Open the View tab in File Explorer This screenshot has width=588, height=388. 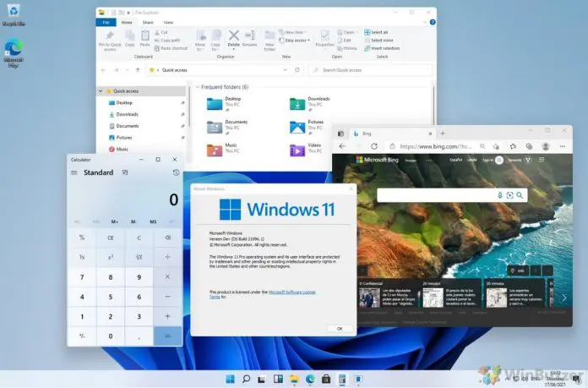point(169,22)
